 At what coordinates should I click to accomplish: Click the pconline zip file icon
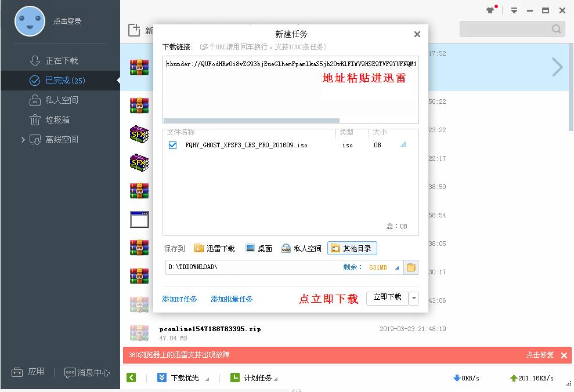(139, 333)
